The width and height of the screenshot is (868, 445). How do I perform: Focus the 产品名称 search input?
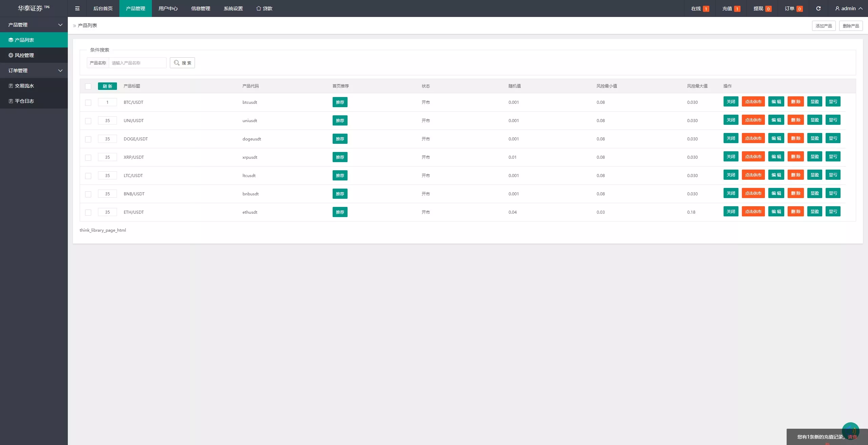(x=137, y=63)
